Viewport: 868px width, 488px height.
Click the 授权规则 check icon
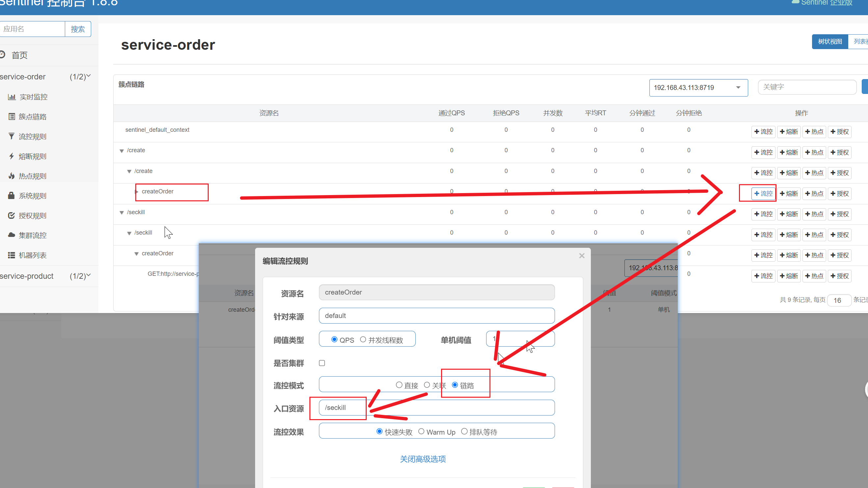point(12,215)
